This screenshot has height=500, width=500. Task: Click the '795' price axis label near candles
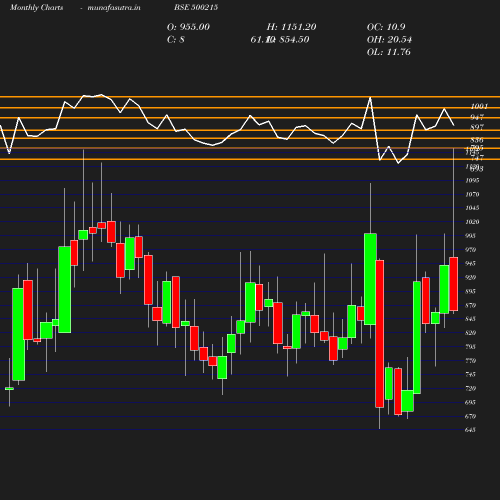[470, 347]
